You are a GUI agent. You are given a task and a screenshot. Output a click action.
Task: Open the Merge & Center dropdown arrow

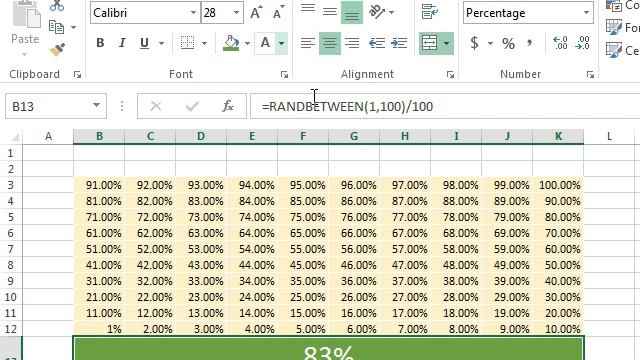(x=447, y=43)
